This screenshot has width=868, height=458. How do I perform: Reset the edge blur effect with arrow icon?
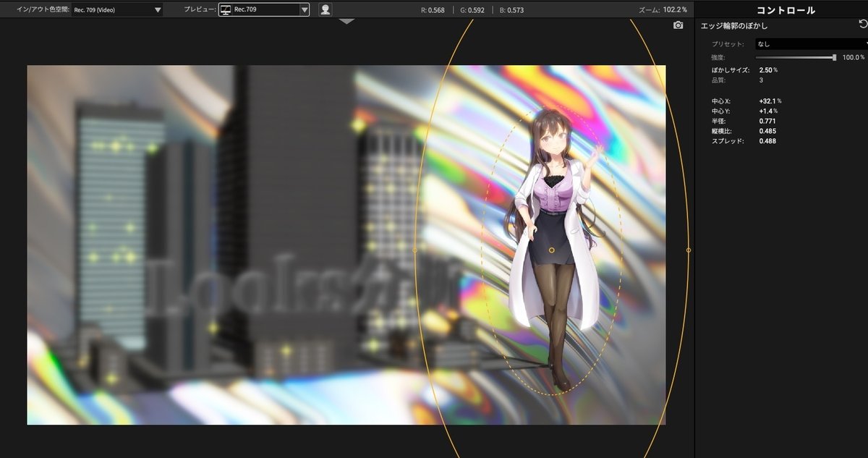tap(862, 25)
